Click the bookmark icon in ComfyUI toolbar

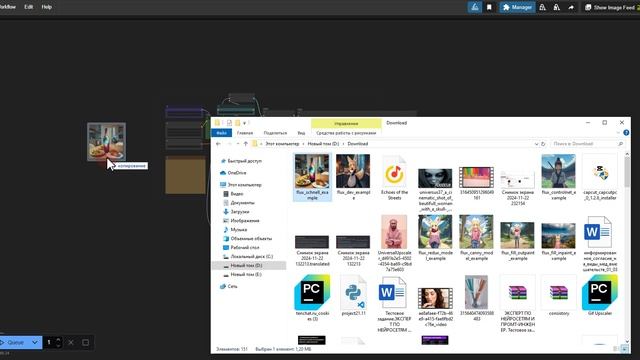(489, 7)
